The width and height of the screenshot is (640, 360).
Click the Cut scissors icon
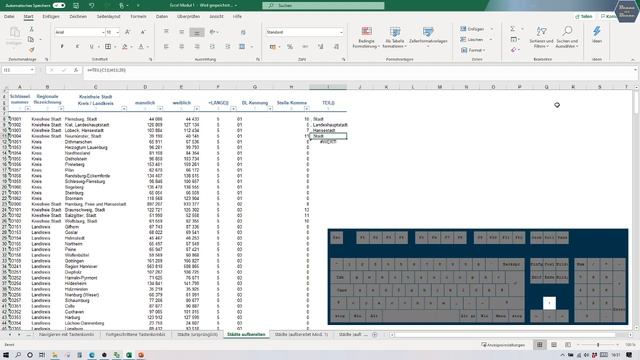point(31,30)
